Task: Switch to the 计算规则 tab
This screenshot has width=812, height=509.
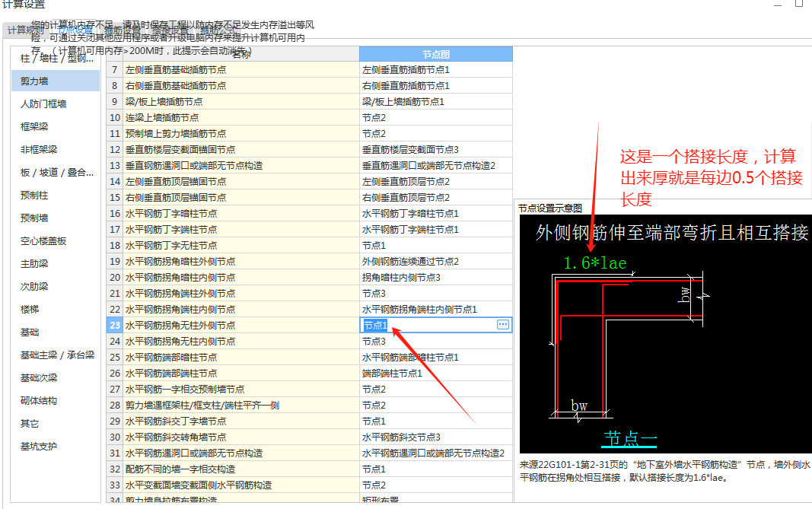Action: pos(24,30)
